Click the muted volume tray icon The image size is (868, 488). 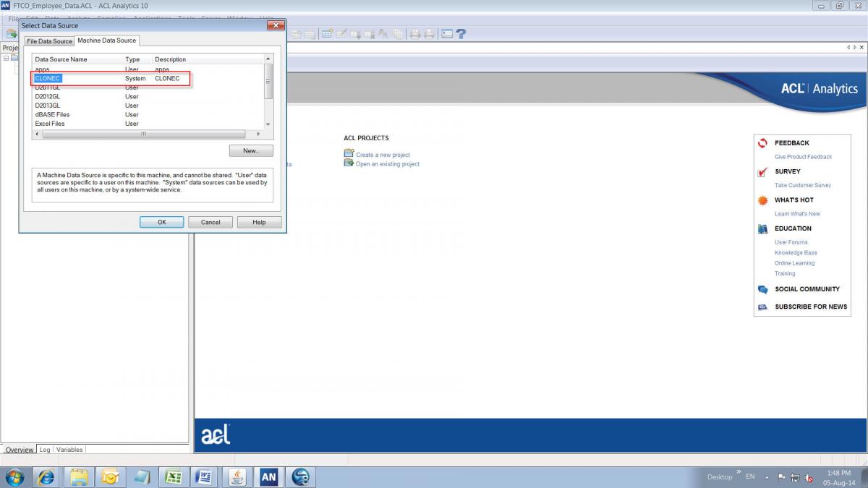pyautogui.click(x=809, y=477)
